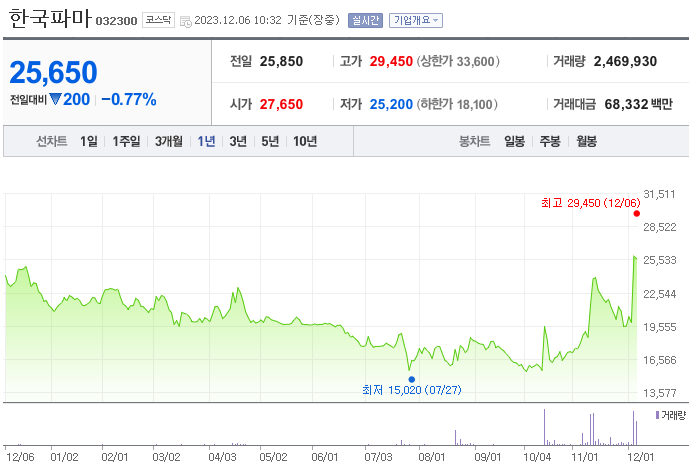The height and width of the screenshot is (475, 689).
Task: Click the 최저 15,020 (07/27) chart label
Action: tap(412, 390)
